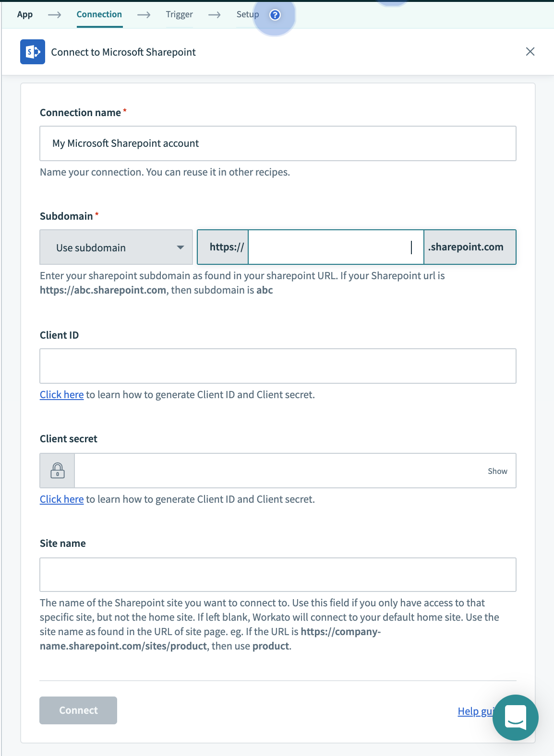This screenshot has height=756, width=554.
Task: Click the Microsoft Sharepoint logo icon
Action: (x=33, y=52)
